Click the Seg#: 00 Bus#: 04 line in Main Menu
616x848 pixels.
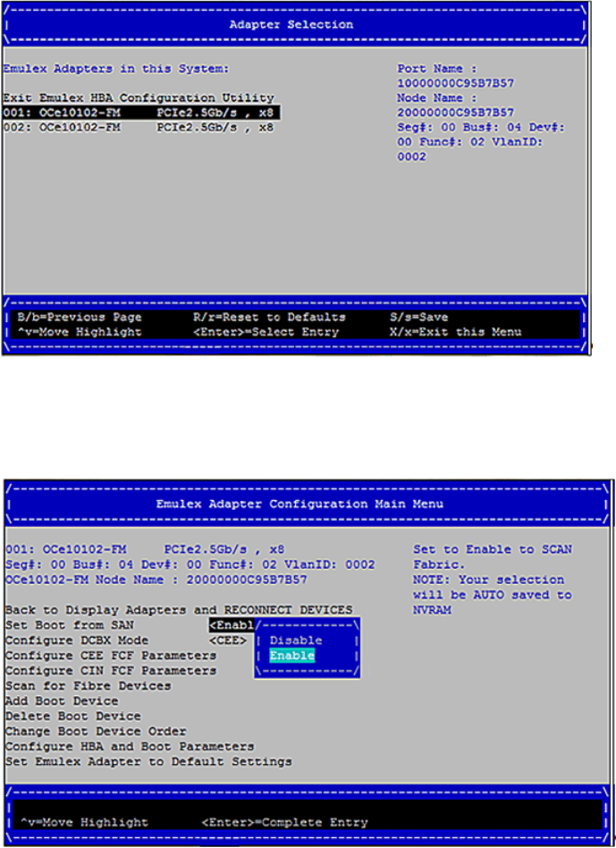[190, 564]
